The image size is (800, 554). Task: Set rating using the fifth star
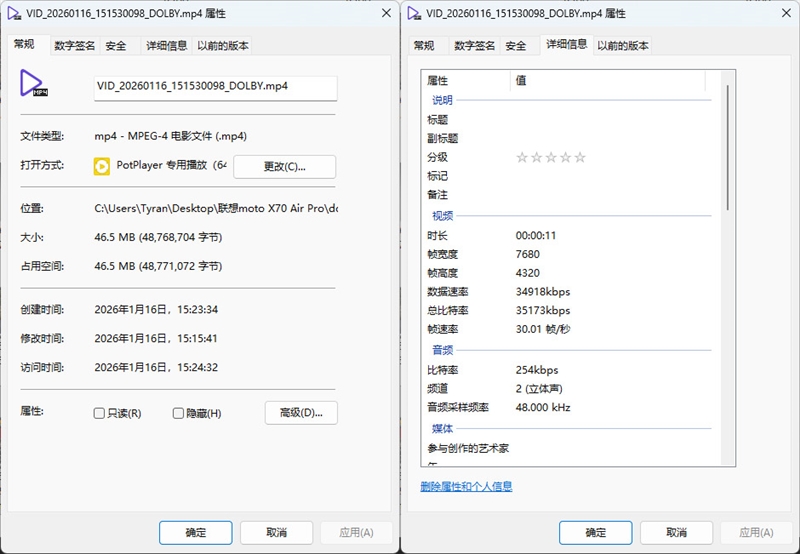click(x=581, y=157)
